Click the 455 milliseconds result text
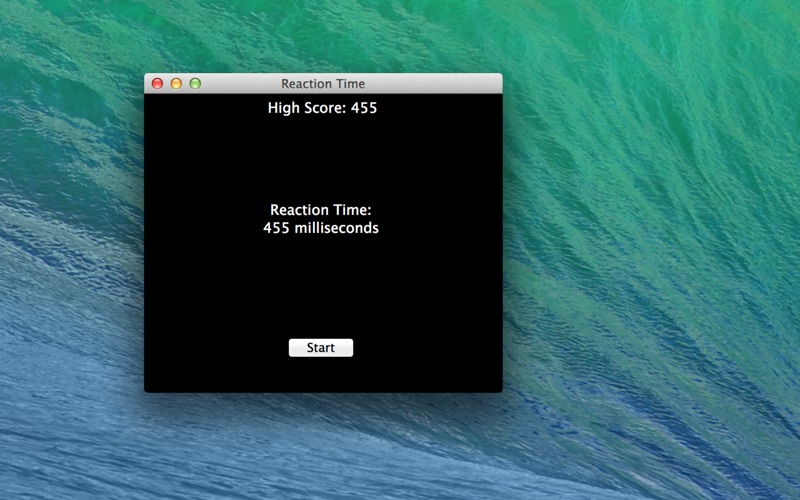This screenshot has height=500, width=800. click(321, 228)
